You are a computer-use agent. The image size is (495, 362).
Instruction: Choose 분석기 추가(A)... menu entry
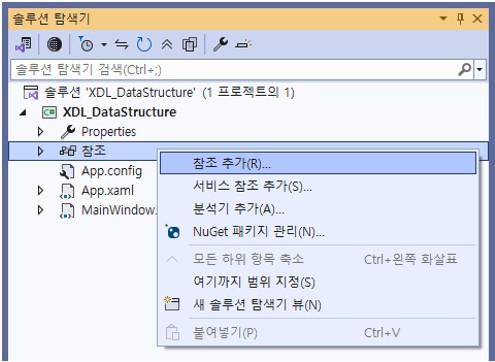click(x=318, y=209)
